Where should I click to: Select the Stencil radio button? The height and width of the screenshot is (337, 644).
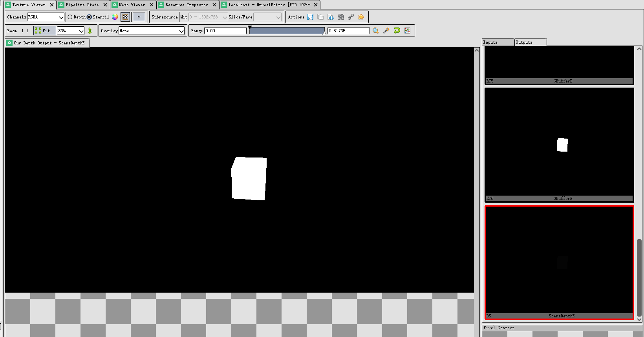[90, 17]
